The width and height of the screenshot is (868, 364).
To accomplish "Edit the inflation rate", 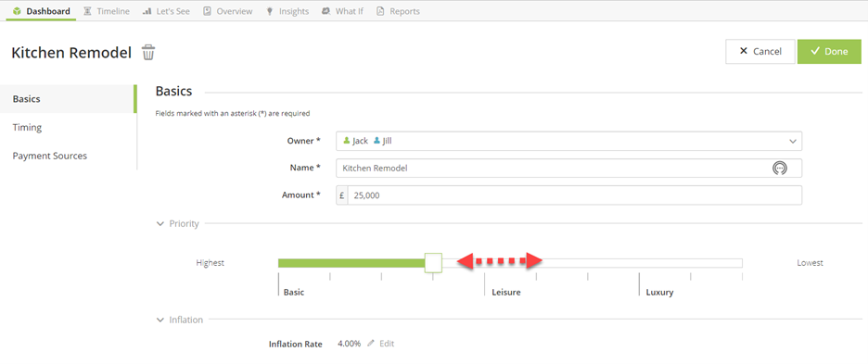I will pyautogui.click(x=381, y=344).
